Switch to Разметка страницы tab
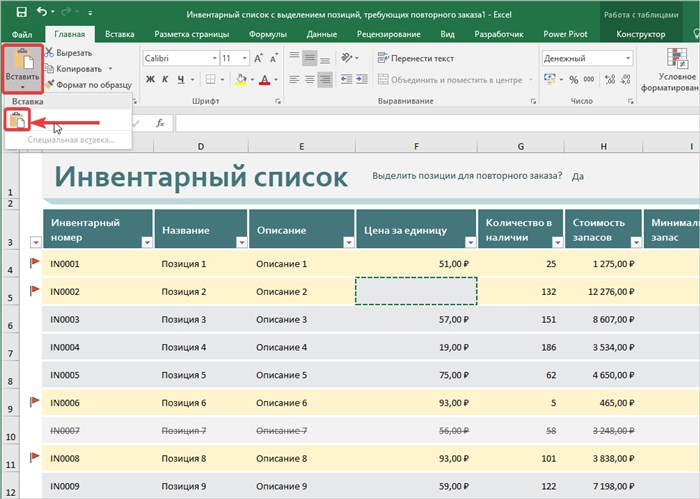 pyautogui.click(x=192, y=34)
